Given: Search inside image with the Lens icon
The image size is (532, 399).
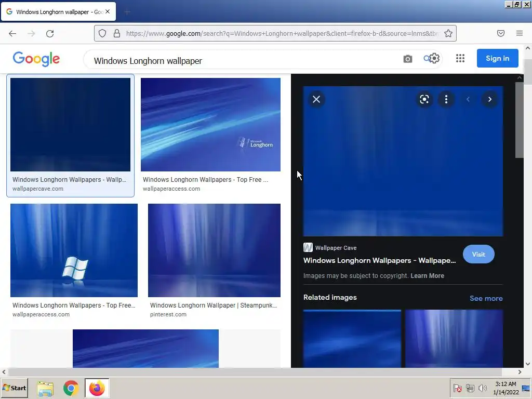Looking at the screenshot, I should coord(424,99).
